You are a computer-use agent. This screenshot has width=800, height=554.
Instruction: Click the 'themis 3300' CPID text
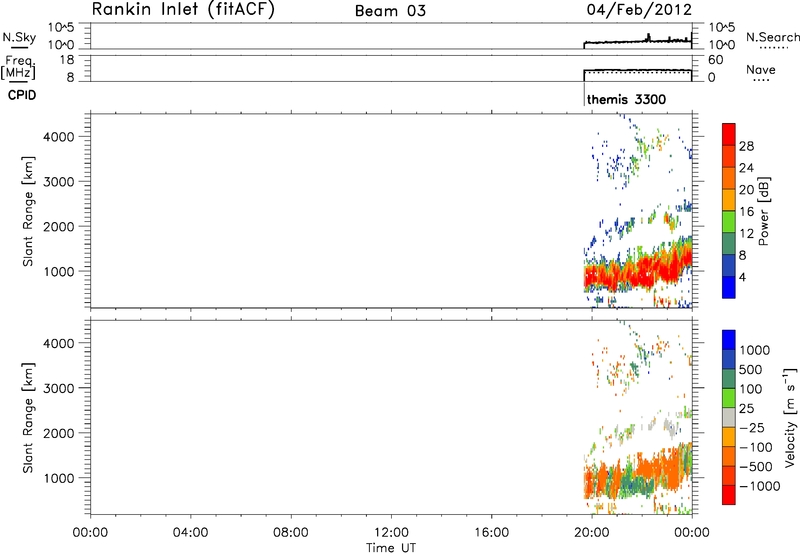pos(627,99)
